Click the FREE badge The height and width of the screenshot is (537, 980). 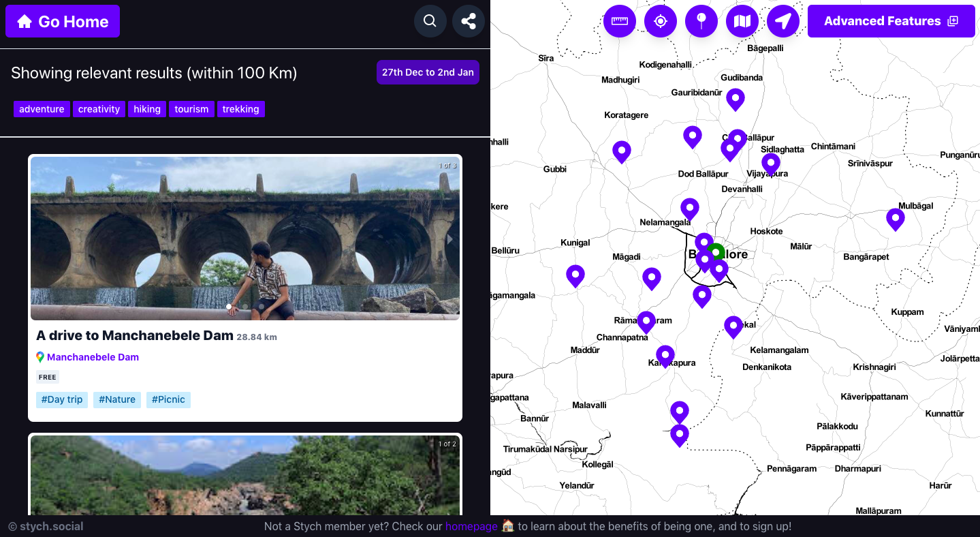48,377
